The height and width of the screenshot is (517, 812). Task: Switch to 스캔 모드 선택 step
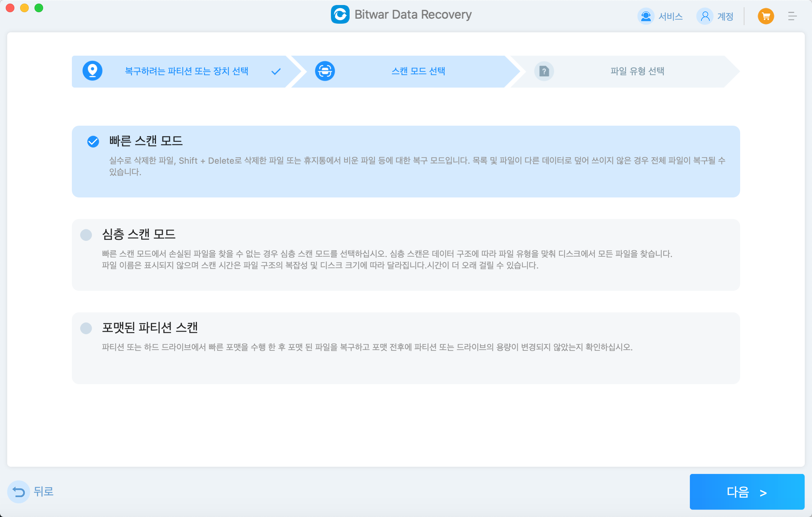click(x=418, y=71)
